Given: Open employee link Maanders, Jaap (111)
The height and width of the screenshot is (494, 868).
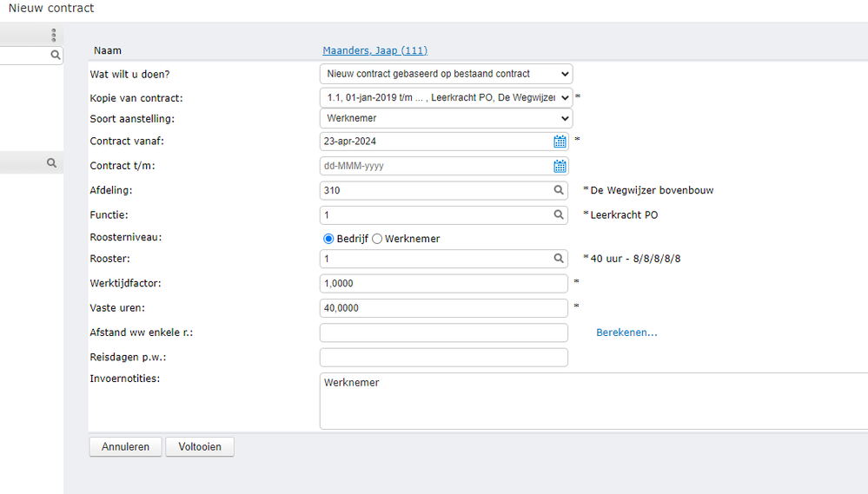Looking at the screenshot, I should click(x=374, y=50).
